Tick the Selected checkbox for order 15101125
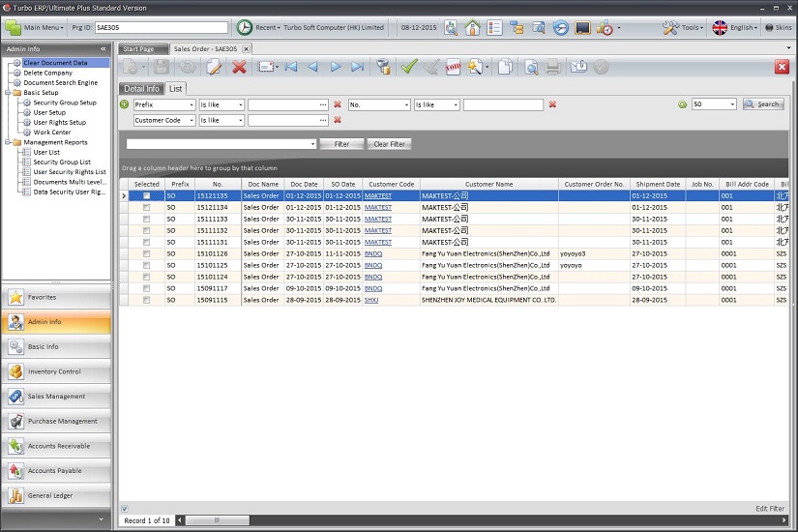The width and height of the screenshot is (798, 532). pos(147,265)
